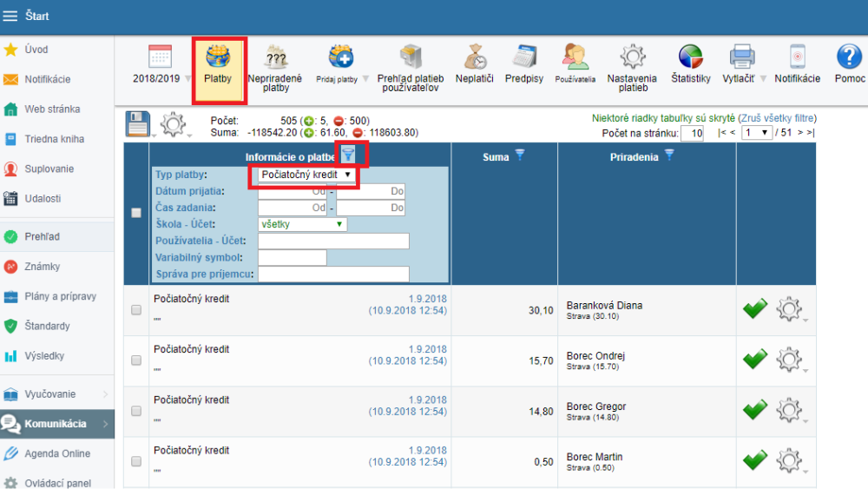This screenshot has width=868, height=496.
Task: Open the Škola - Účet dropdown
Action: (x=302, y=224)
